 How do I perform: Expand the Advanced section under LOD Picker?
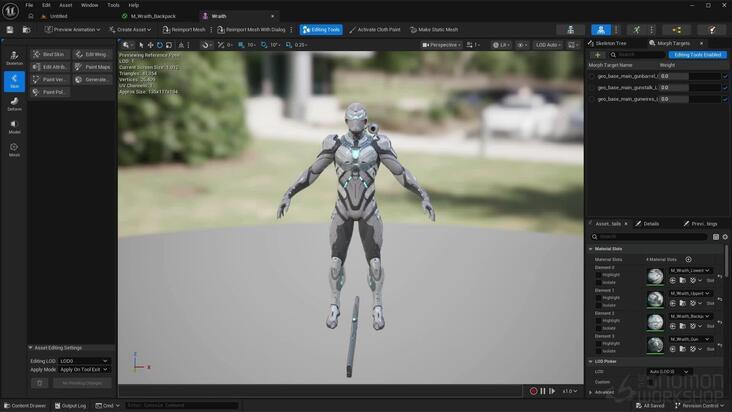[x=591, y=392]
